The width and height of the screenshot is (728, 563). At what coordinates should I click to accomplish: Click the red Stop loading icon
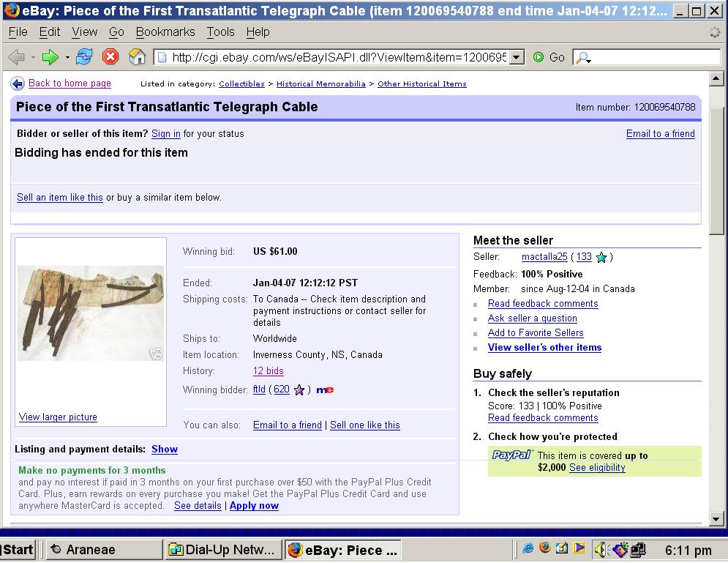coord(110,56)
